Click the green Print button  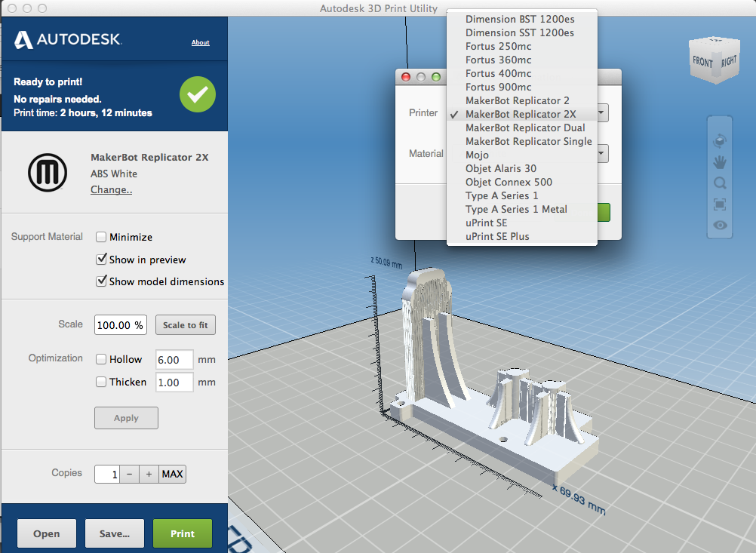(x=182, y=533)
